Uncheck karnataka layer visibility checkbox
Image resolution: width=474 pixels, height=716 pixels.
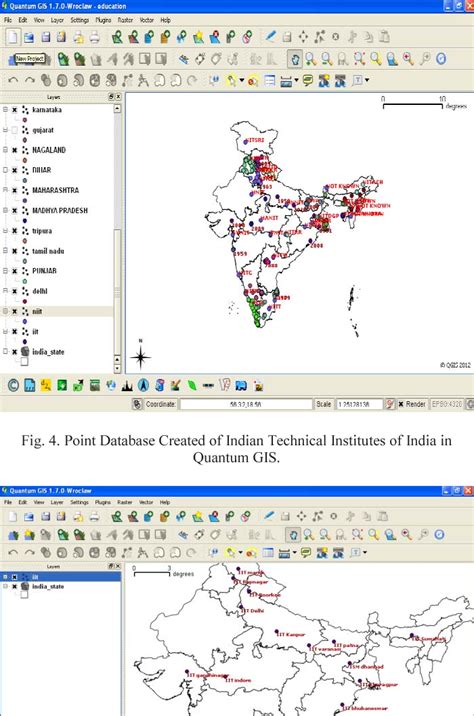[x=15, y=110]
